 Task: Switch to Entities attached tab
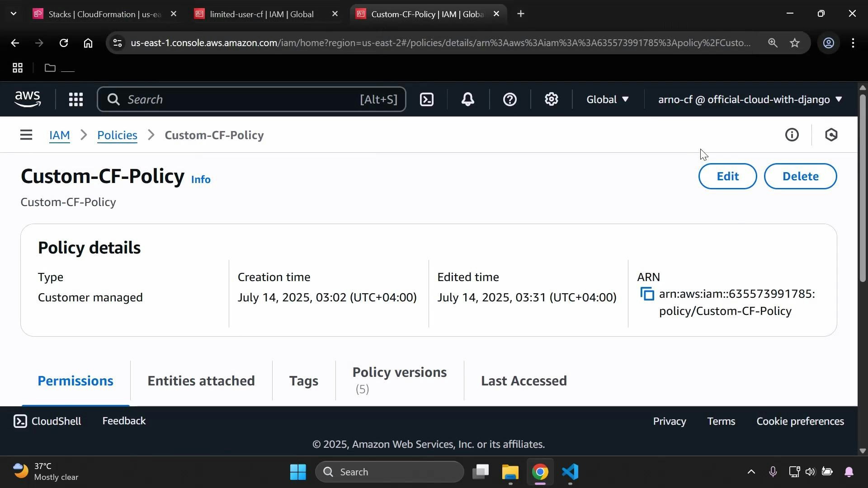[x=201, y=381]
